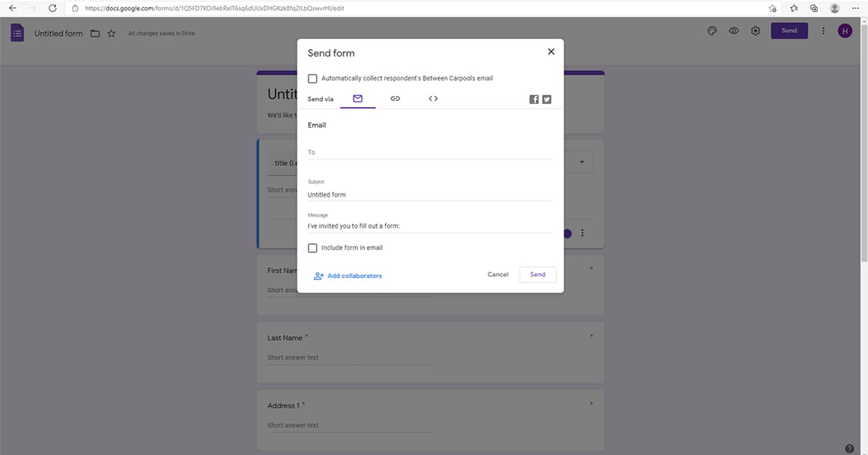Switch to the send via link tab
This screenshot has width=868, height=455.
(395, 98)
